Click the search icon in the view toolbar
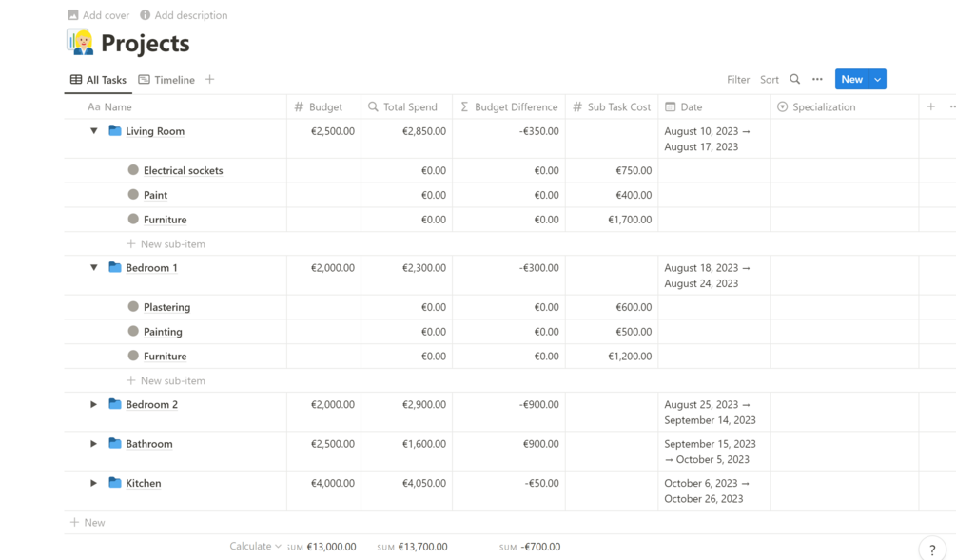Screen dimensions: 956x560 pos(793,80)
